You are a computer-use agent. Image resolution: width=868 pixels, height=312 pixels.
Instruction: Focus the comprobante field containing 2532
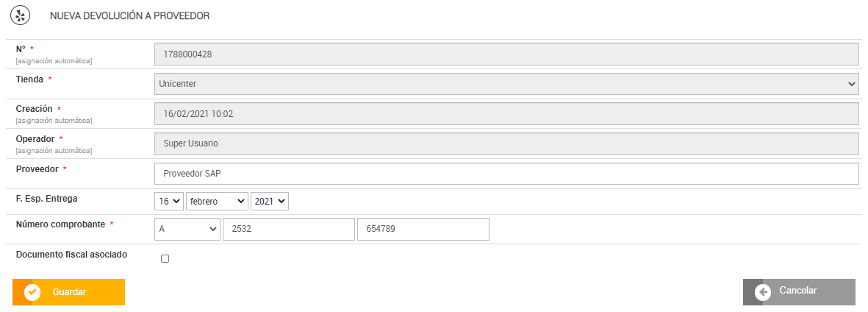288,230
